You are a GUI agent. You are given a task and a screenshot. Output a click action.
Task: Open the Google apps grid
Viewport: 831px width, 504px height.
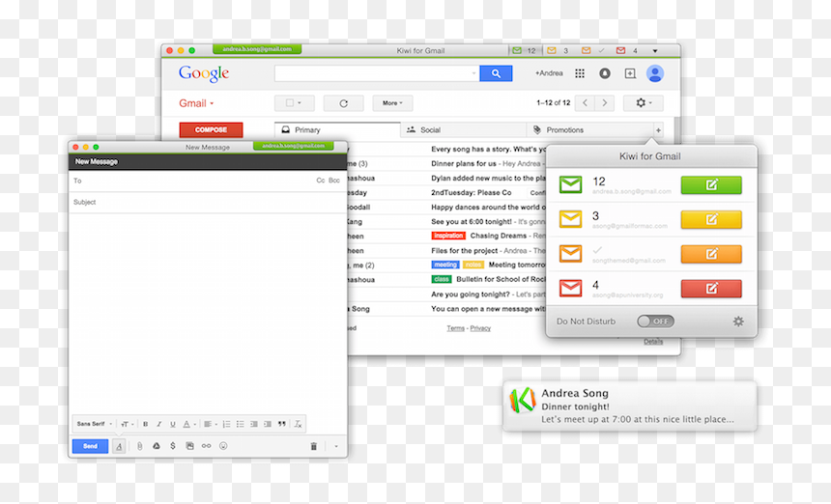(x=580, y=73)
